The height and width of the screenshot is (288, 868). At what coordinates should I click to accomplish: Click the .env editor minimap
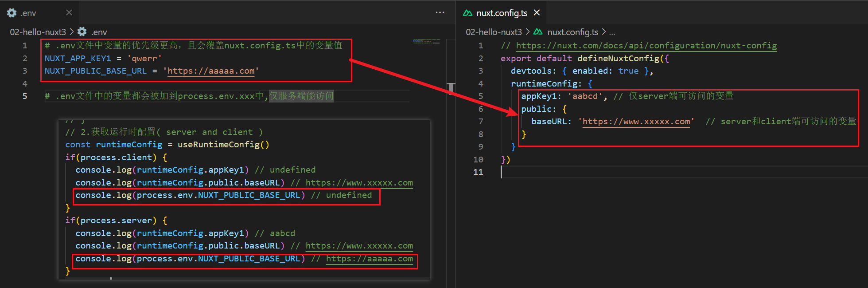pyautogui.click(x=426, y=41)
